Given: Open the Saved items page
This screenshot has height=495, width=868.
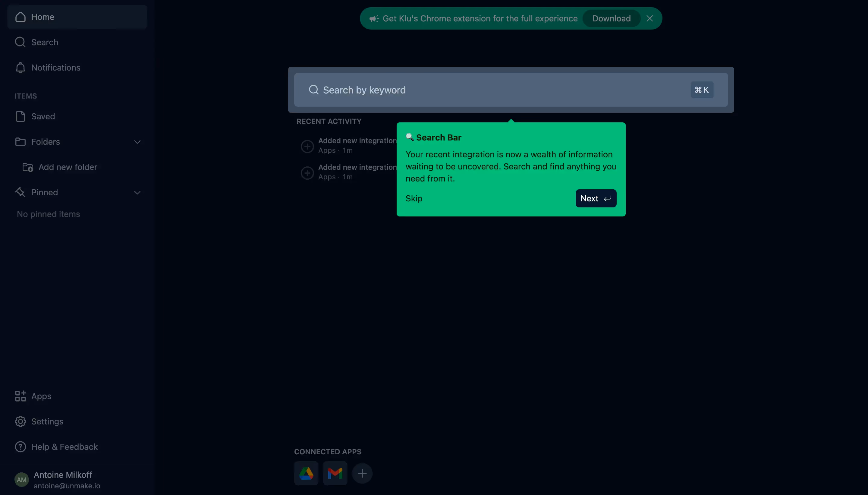Looking at the screenshot, I should (x=43, y=117).
